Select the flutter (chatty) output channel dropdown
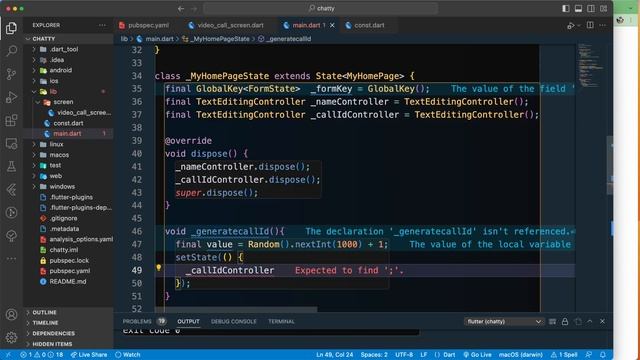The width and height of the screenshot is (640, 360). tap(504, 322)
